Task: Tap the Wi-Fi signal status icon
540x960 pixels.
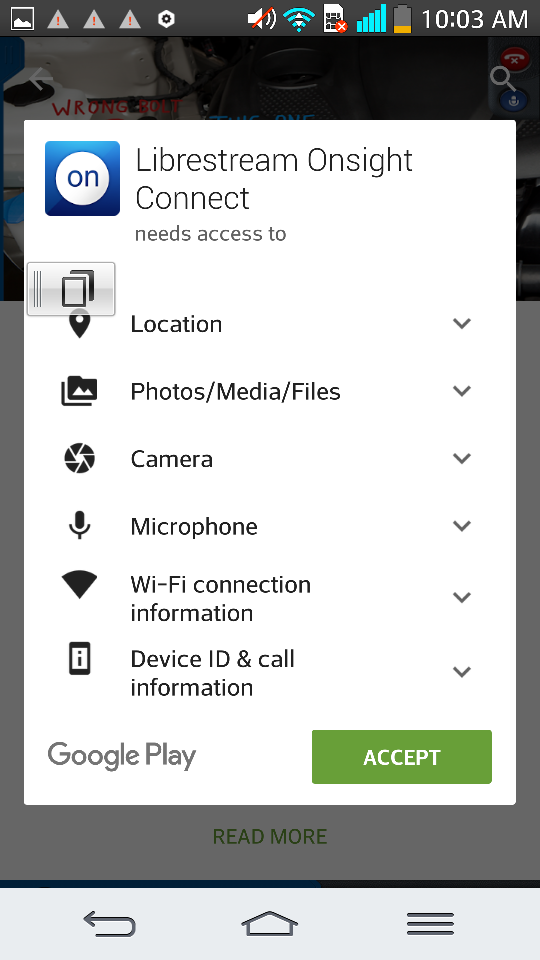Action: (299, 20)
